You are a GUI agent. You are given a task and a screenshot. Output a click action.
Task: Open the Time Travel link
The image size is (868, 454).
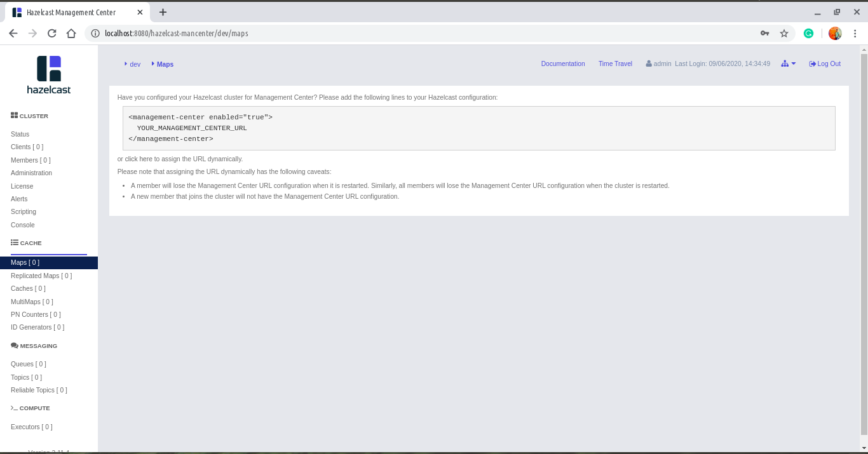coord(615,63)
